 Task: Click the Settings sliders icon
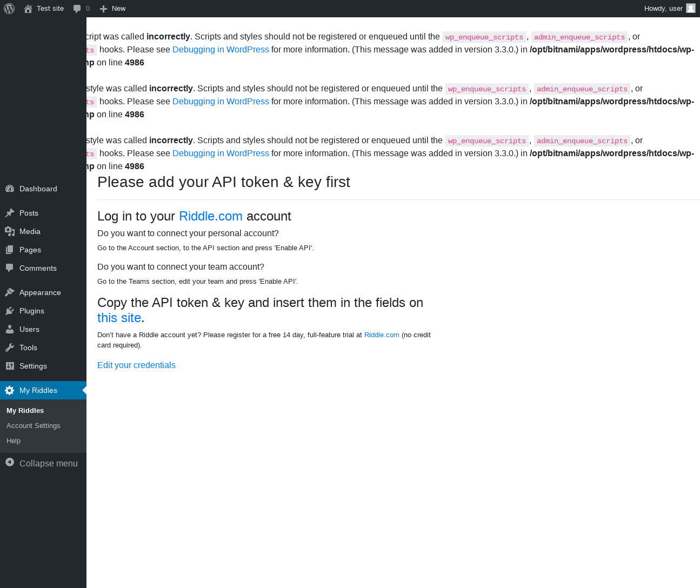point(10,366)
